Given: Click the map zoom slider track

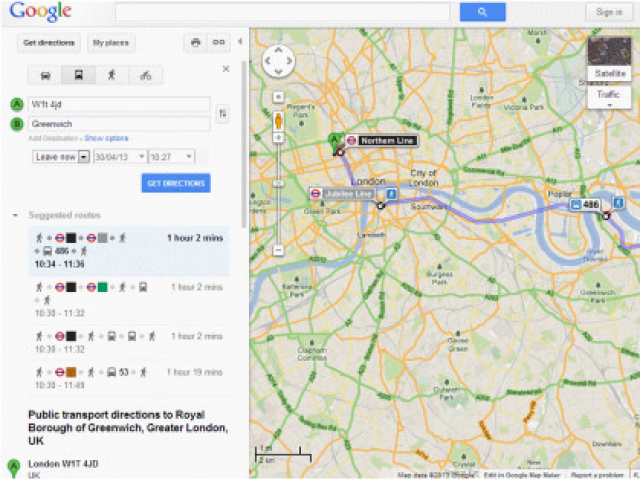Looking at the screenshot, I should click(x=278, y=194).
